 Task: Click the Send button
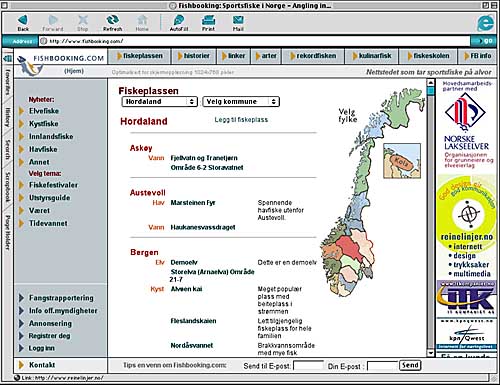coord(410,365)
